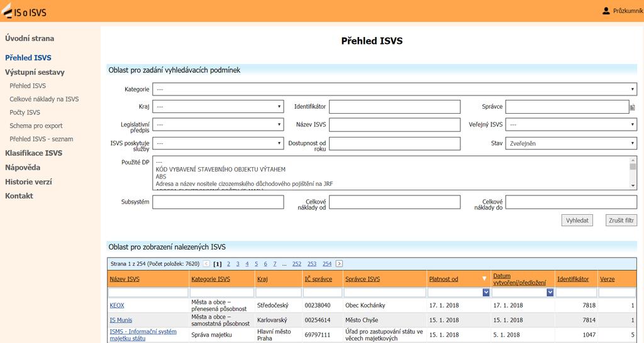This screenshot has width=644, height=343.
Task: Open Výstupní sestavy section
Action: [x=35, y=72]
